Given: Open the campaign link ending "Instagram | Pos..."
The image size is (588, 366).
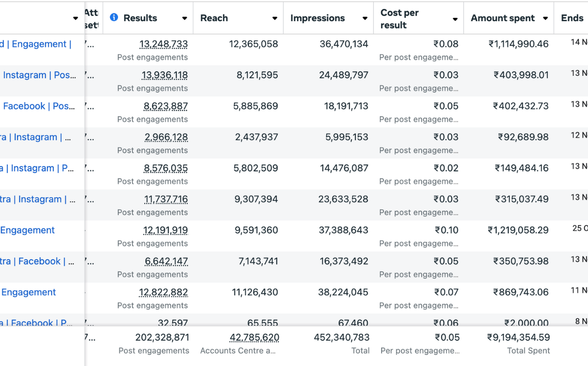Looking at the screenshot, I should tap(40, 75).
